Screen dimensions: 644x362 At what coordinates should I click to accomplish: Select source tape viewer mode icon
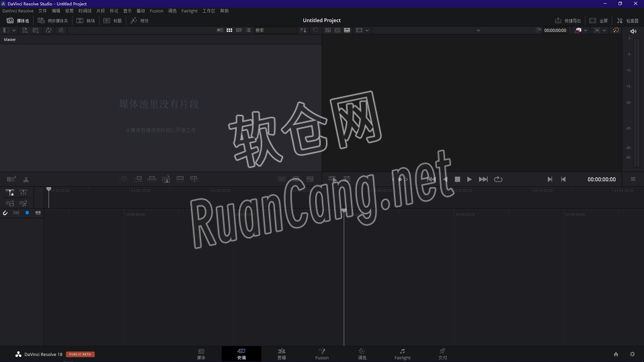(x=337, y=30)
